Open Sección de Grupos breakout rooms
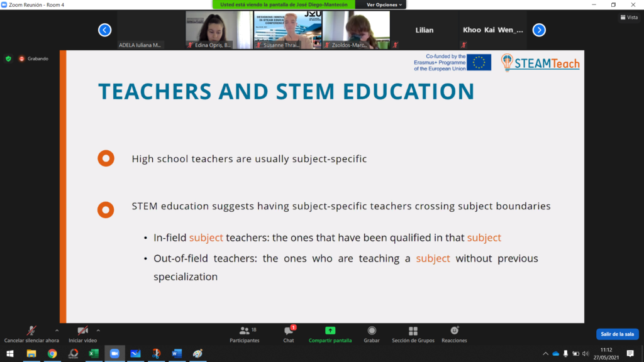 pos(413,334)
